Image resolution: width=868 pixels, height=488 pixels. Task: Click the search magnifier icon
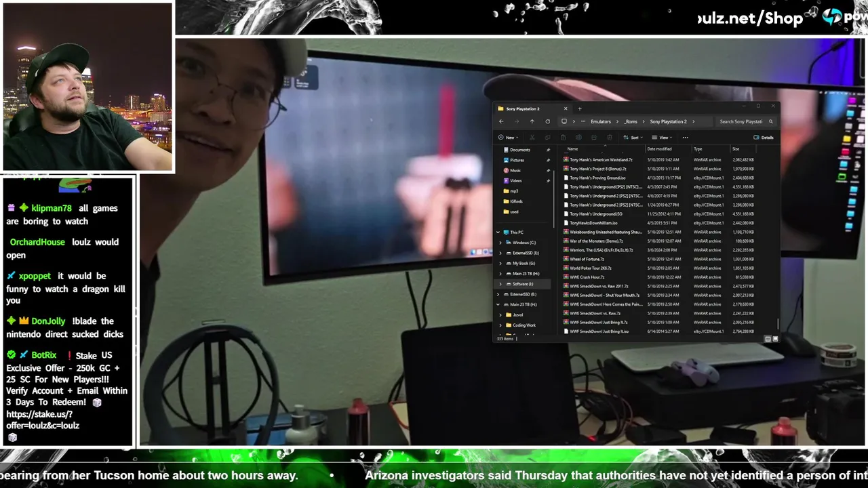771,121
